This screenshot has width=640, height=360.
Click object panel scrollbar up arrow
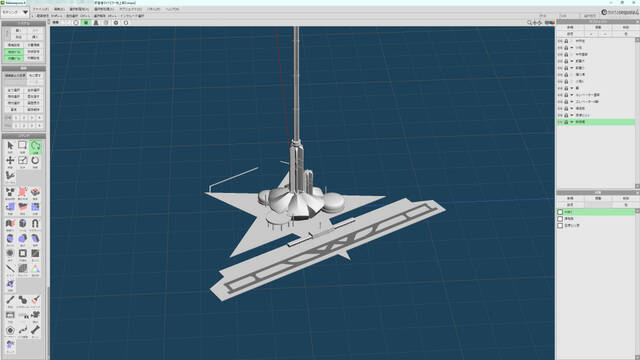point(638,40)
